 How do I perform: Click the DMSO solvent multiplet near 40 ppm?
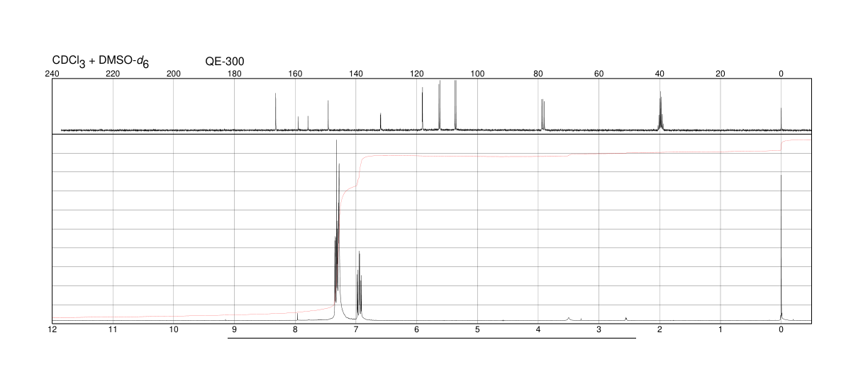660,111
